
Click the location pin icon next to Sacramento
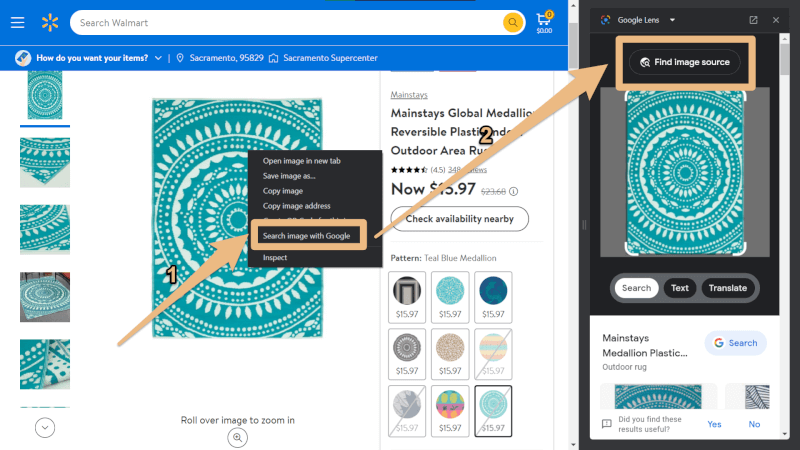click(180, 58)
